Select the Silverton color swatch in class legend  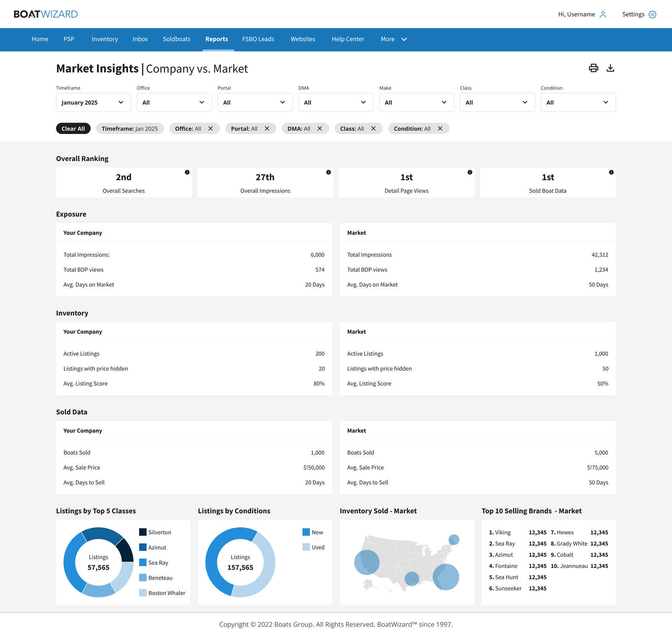142,532
